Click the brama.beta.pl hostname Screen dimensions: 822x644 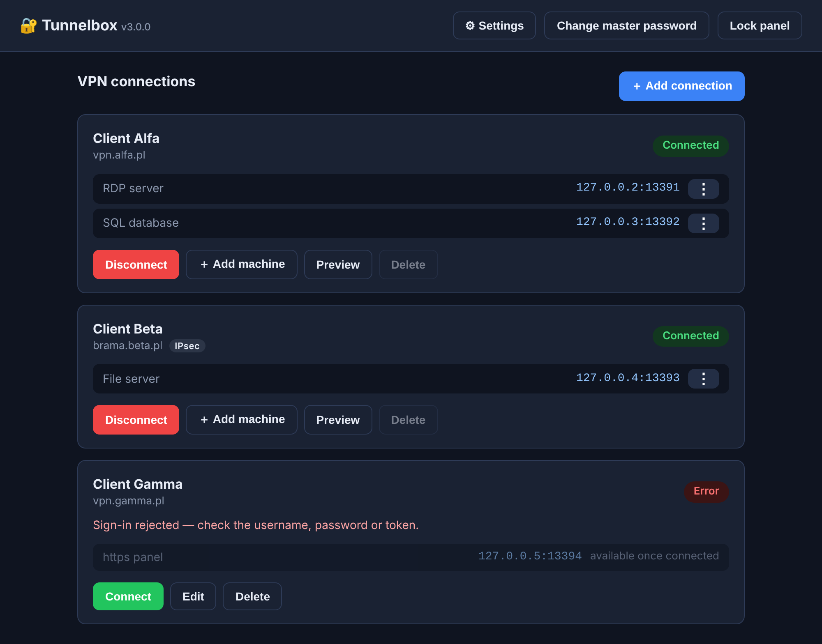(128, 346)
